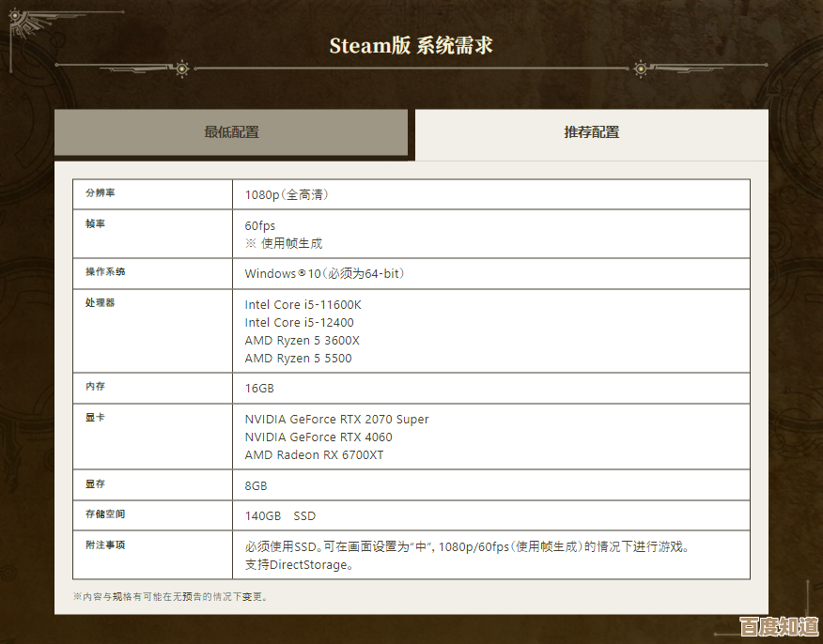Click the AMD Radeon RX 6700XT entry

click(314, 455)
